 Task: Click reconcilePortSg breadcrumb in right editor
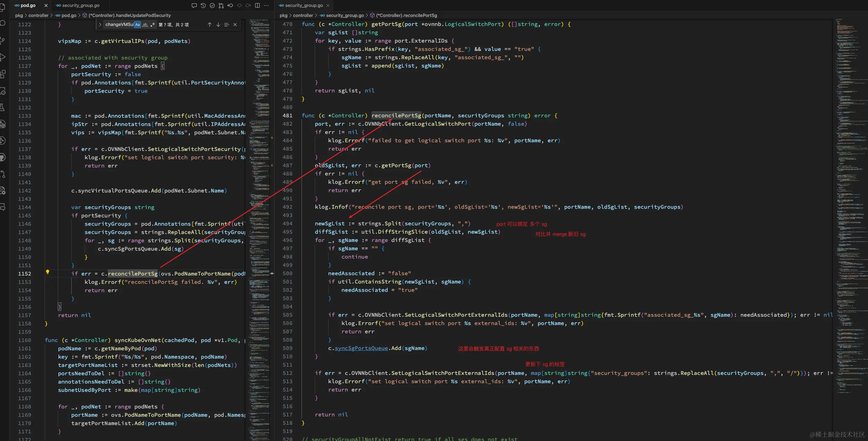click(406, 15)
